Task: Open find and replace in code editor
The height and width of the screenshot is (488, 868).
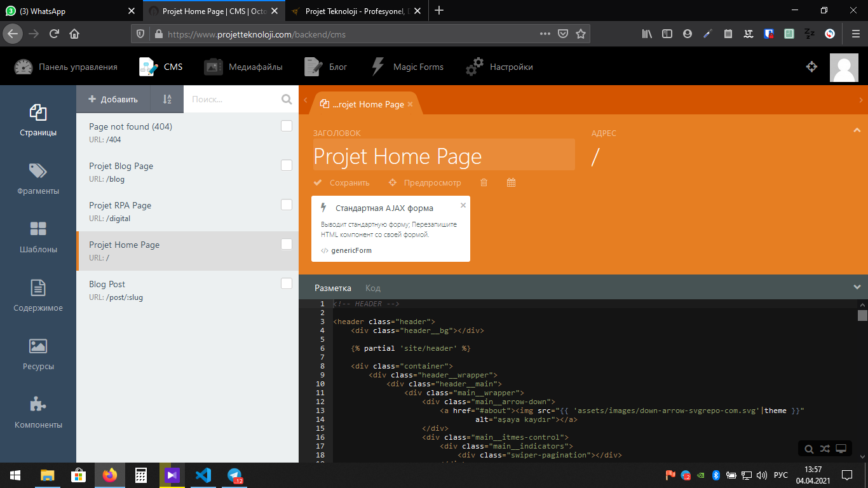Action: pos(825,449)
